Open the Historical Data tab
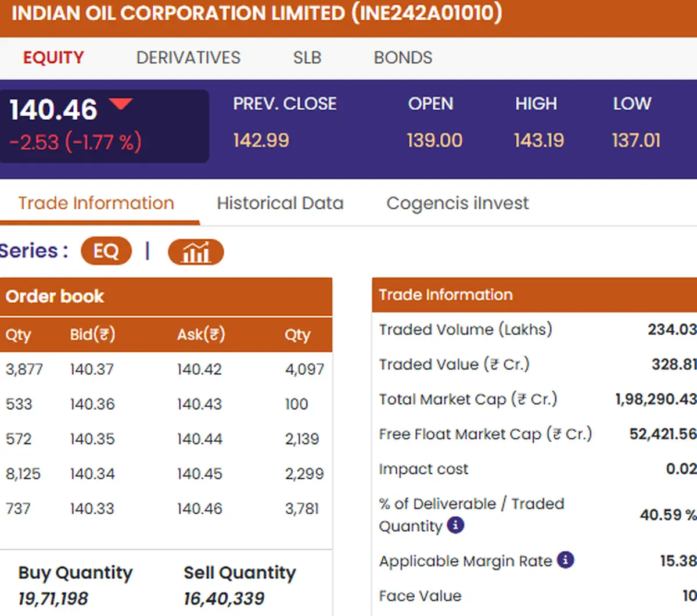Viewport: 697px width, 616px height. [x=280, y=203]
